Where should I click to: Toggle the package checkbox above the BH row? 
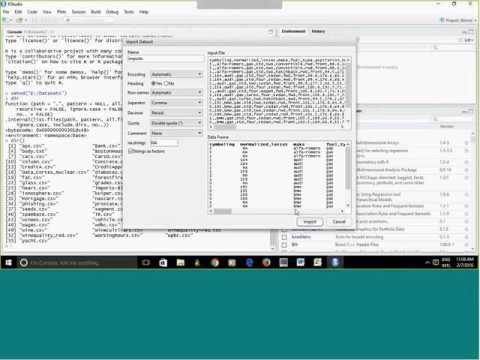(x=284, y=237)
